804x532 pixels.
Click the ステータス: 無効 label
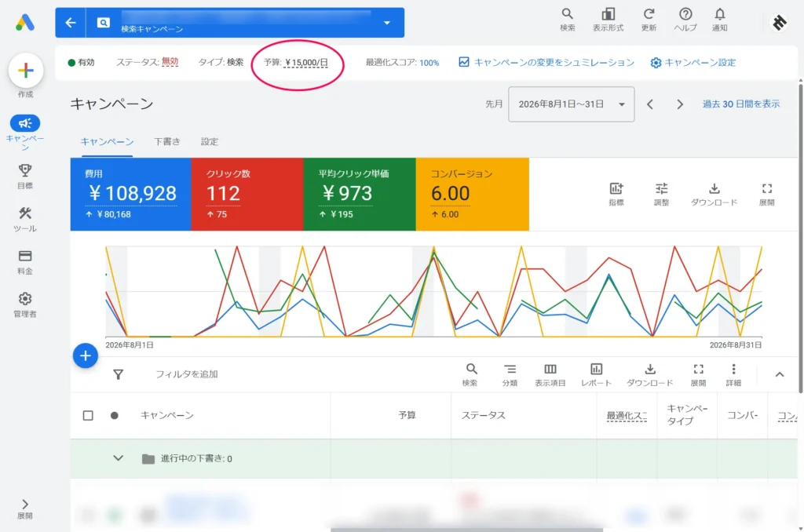coord(147,63)
